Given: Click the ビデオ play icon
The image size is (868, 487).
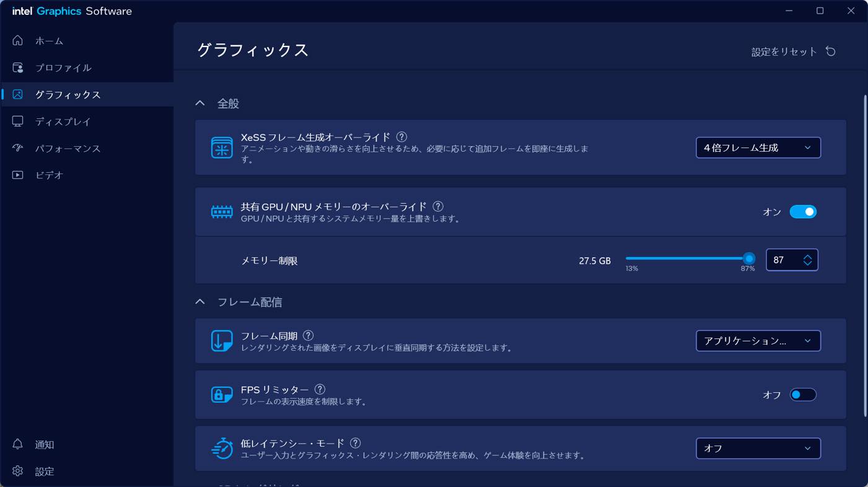Looking at the screenshot, I should pos(18,175).
